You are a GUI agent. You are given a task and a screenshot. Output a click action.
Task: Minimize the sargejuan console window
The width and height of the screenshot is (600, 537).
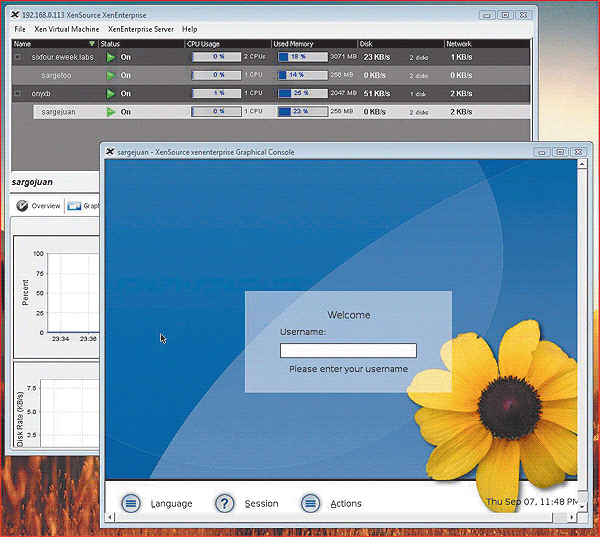[542, 152]
